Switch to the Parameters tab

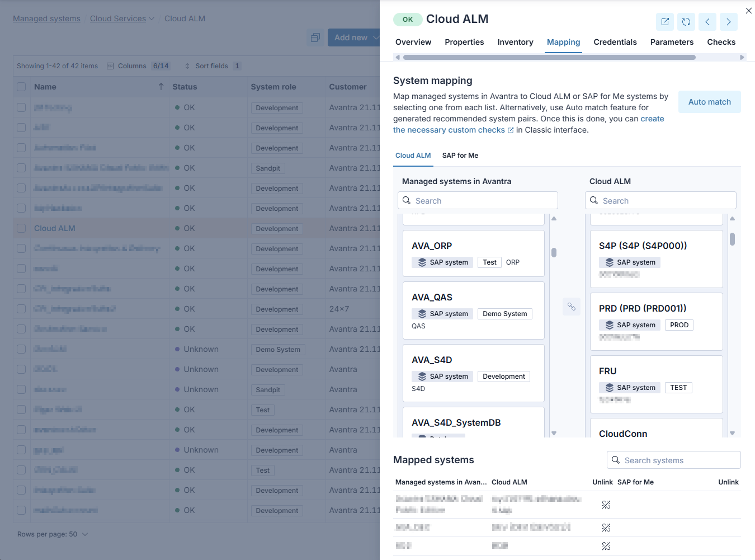coord(672,42)
